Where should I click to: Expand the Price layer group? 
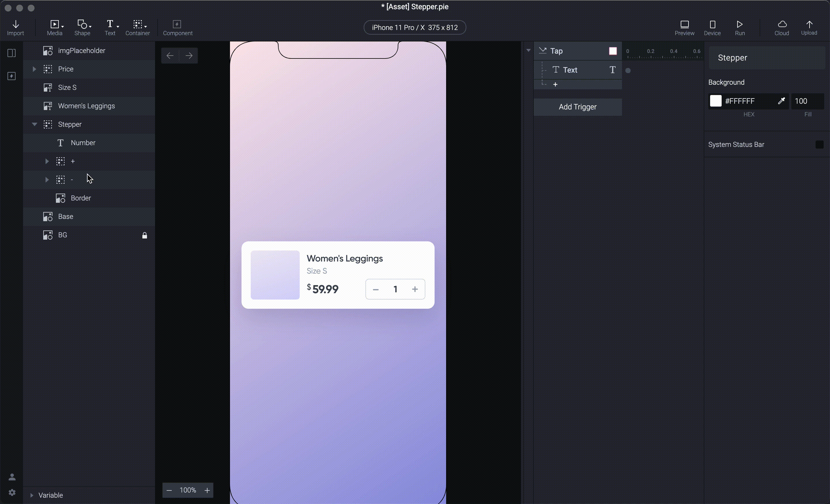click(x=34, y=69)
